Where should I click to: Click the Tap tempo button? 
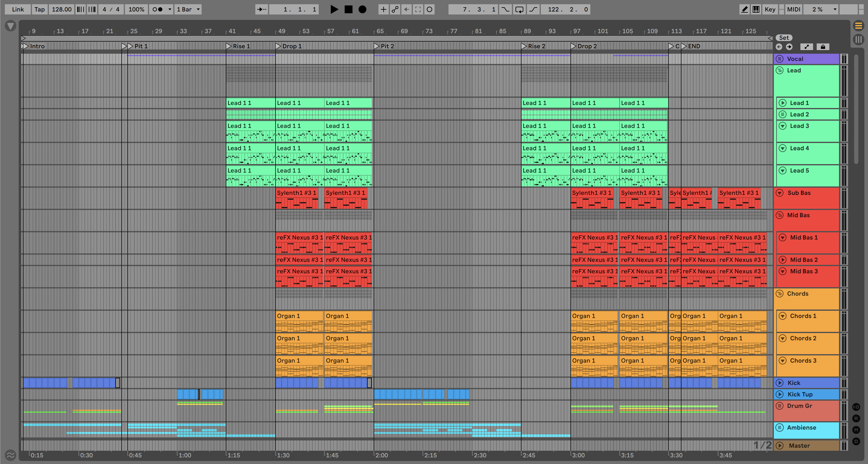click(40, 9)
